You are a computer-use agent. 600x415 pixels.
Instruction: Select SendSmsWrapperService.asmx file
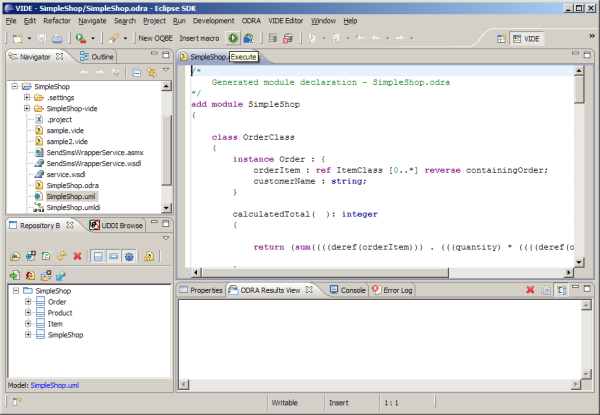pyautogui.click(x=95, y=152)
